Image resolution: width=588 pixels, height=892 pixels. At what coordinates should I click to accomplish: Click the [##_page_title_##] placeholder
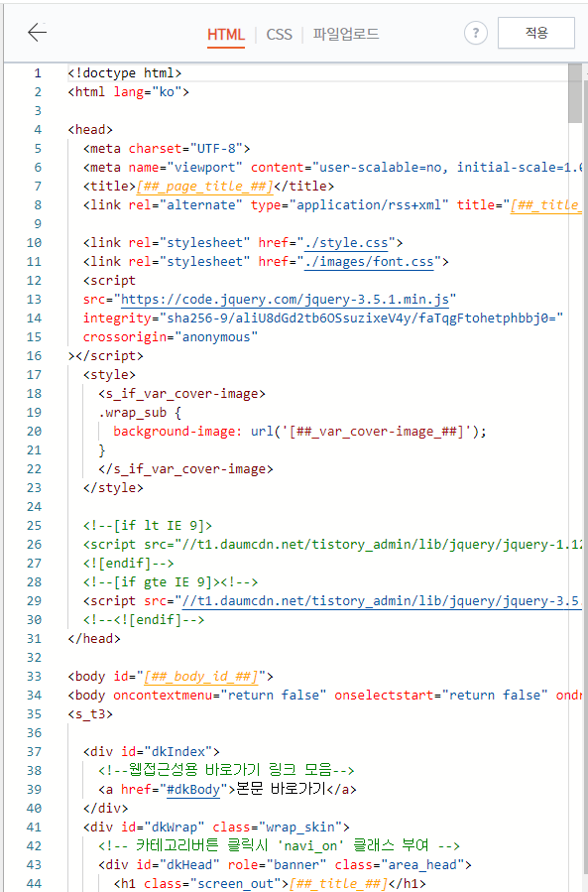pos(204,186)
